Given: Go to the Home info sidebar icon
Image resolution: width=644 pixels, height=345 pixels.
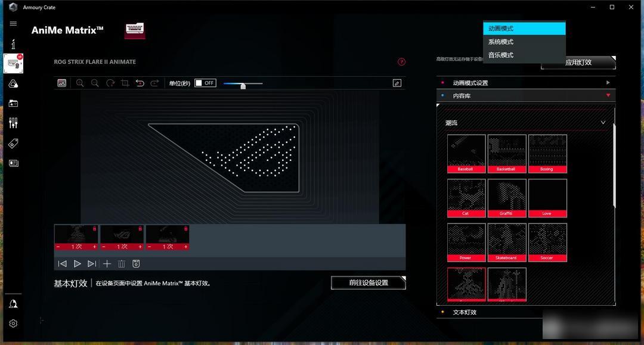Looking at the screenshot, I should coord(13,44).
